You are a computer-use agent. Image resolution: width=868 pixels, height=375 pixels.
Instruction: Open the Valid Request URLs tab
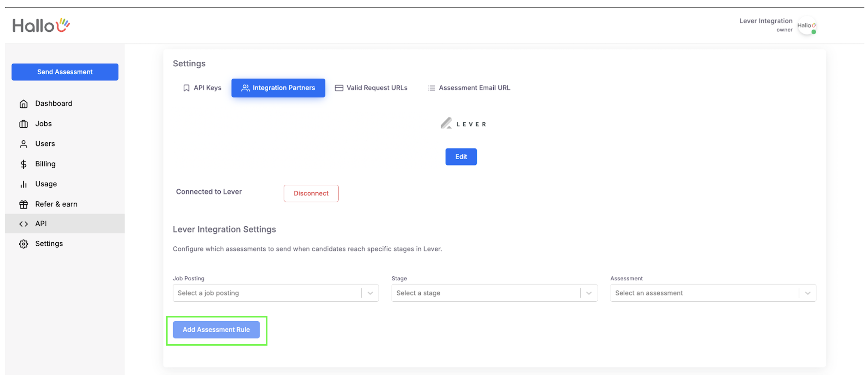[x=371, y=88]
